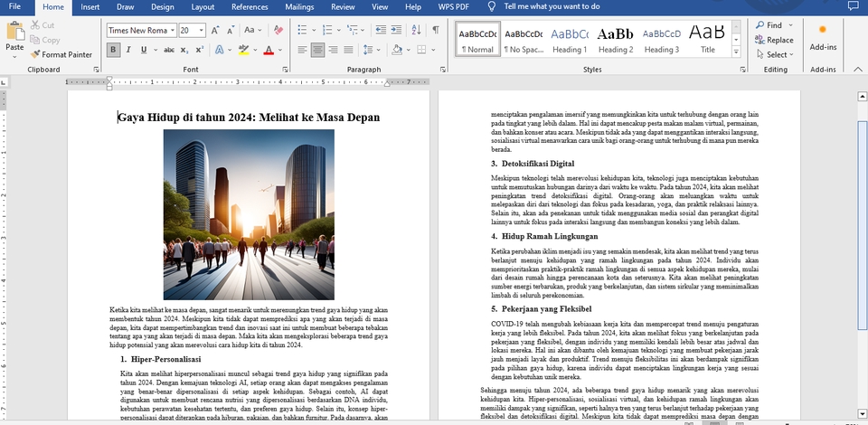Click Find button
The image size is (868, 425).
769,25
